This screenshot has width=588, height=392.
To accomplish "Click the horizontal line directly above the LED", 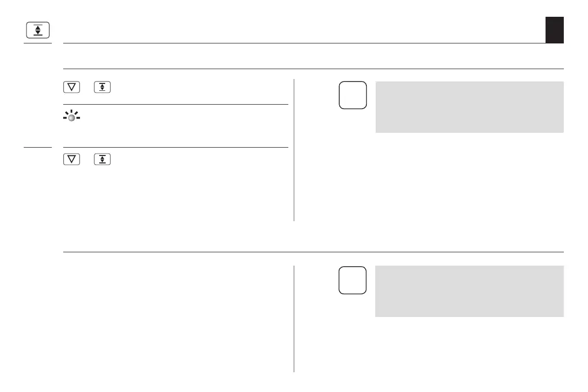I will click(x=175, y=104).
